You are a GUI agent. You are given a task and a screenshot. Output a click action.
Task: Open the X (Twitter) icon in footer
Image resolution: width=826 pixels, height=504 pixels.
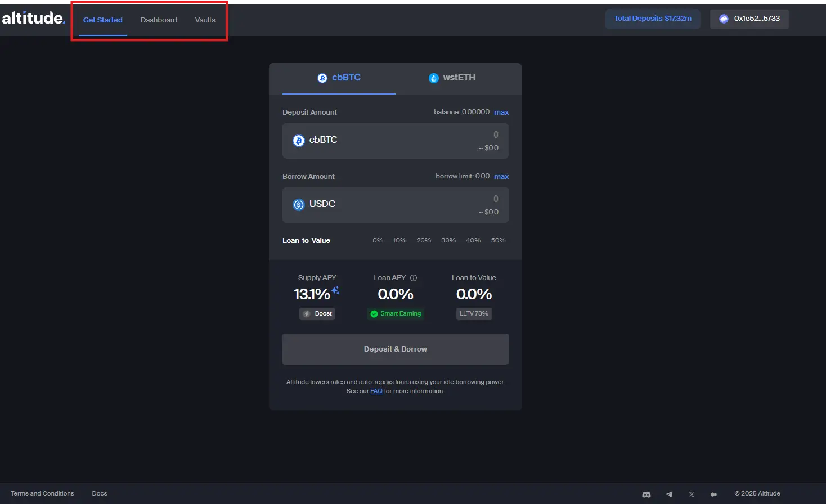[692, 494]
